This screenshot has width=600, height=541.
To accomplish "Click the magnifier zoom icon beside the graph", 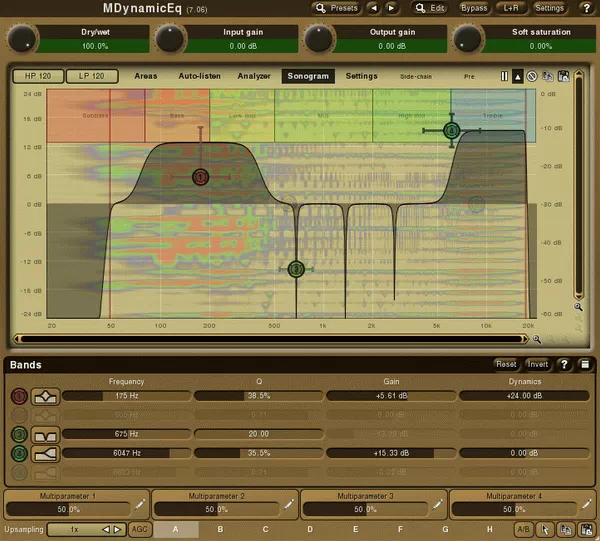I will pyautogui.click(x=578, y=307).
